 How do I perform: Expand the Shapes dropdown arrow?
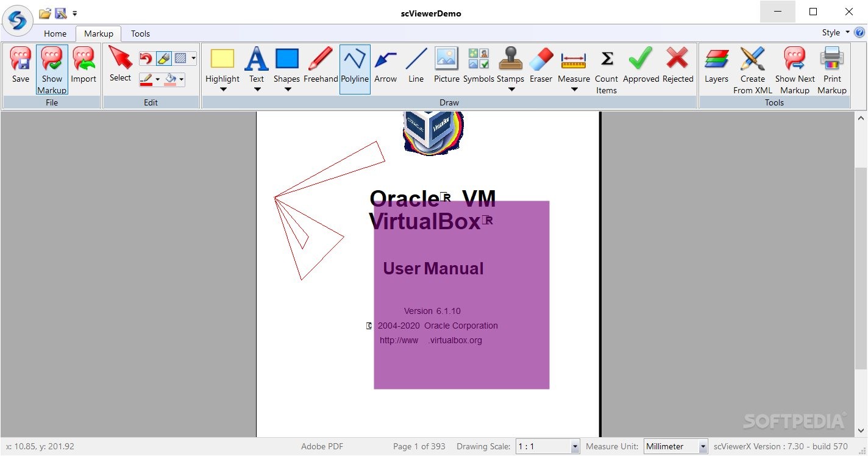coord(288,90)
